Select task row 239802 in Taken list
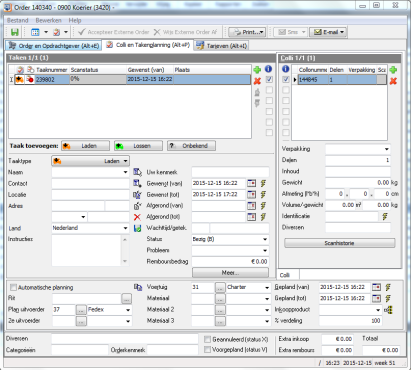The image size is (411, 370). click(130, 79)
